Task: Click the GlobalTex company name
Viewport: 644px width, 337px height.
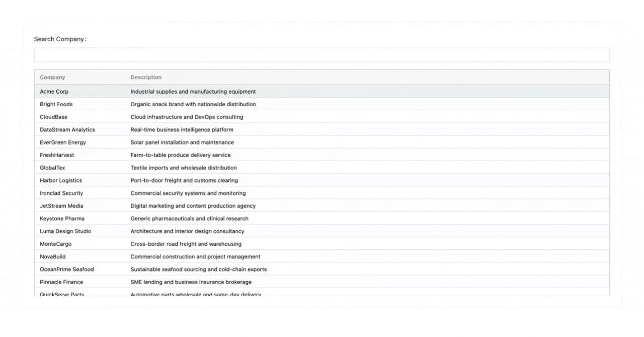Action: point(53,168)
